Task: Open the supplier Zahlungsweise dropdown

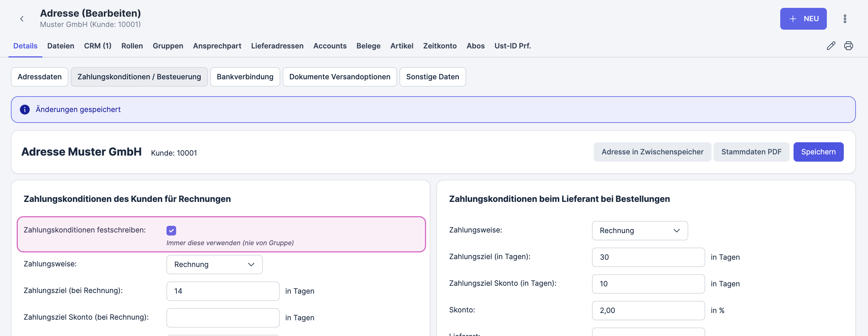Action: [x=639, y=231]
